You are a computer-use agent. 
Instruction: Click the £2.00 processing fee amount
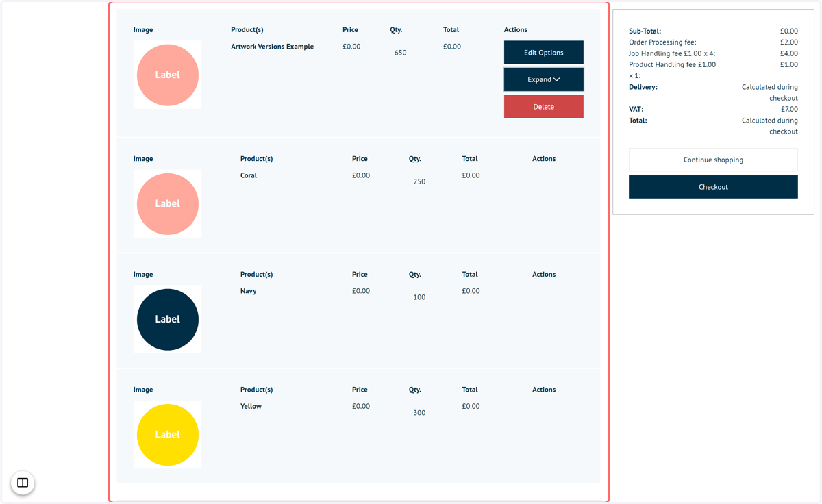(x=789, y=42)
